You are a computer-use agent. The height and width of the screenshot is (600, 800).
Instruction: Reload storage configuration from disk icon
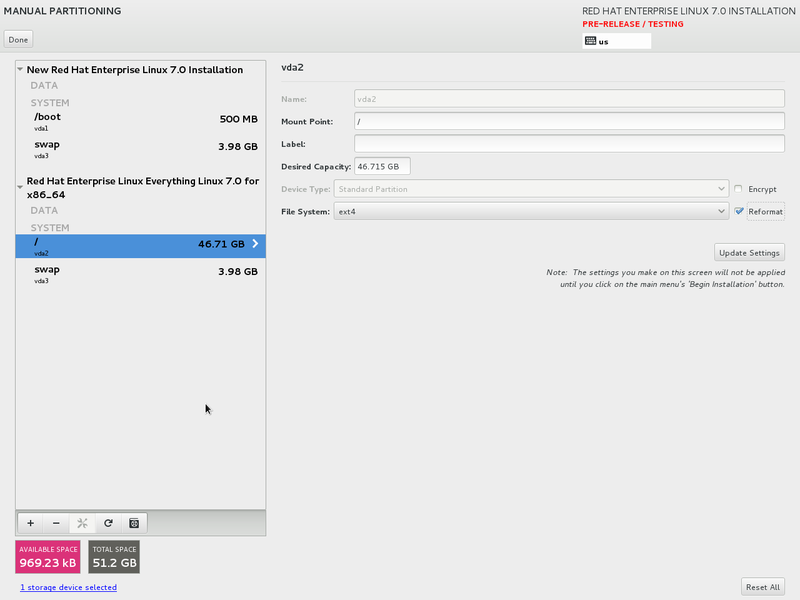point(108,523)
